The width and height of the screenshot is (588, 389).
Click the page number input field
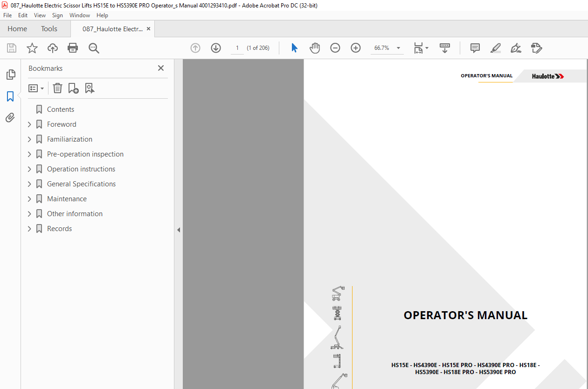click(x=237, y=48)
